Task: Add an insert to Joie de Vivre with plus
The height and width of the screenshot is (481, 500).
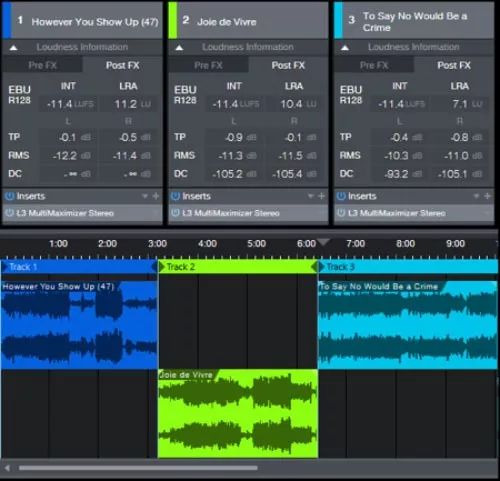Action: (321, 196)
